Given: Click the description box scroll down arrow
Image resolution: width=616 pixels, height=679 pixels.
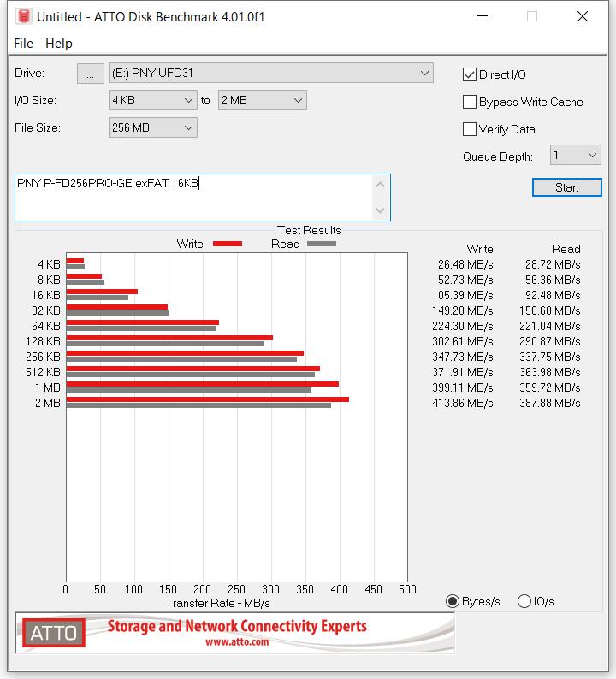Looking at the screenshot, I should point(381,210).
